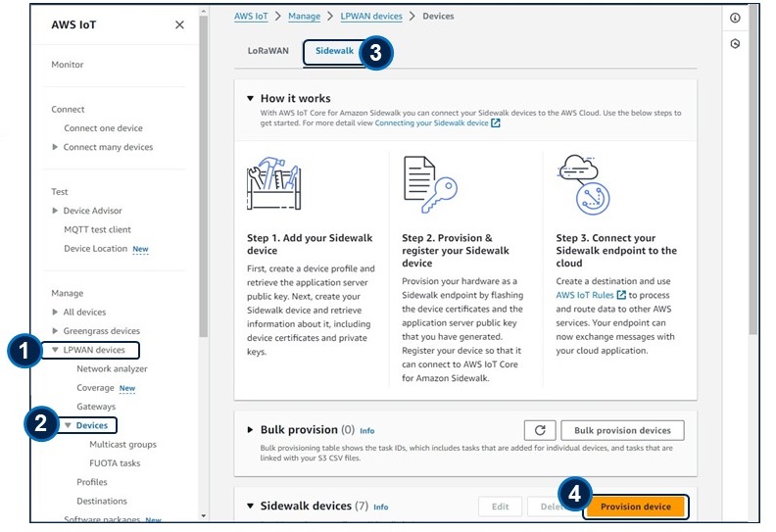Expand Greengrass devices section
776x532 pixels.
point(55,330)
